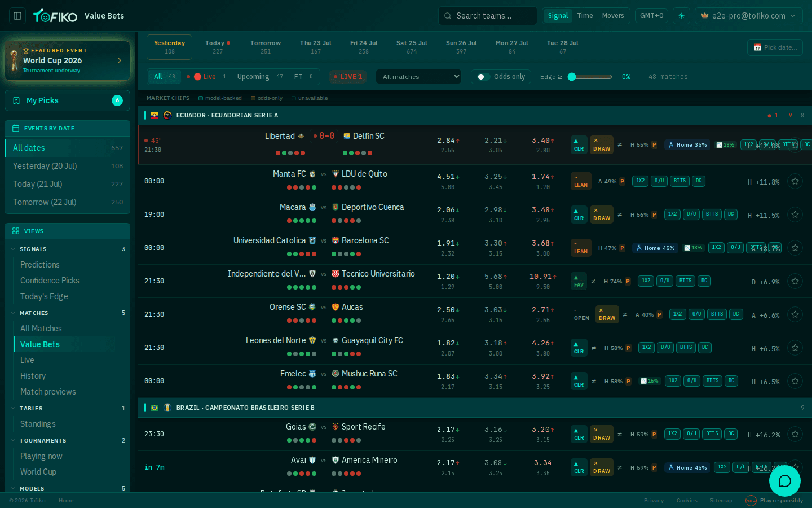Star the Independiente del V vs Tecnico match

coord(795,281)
